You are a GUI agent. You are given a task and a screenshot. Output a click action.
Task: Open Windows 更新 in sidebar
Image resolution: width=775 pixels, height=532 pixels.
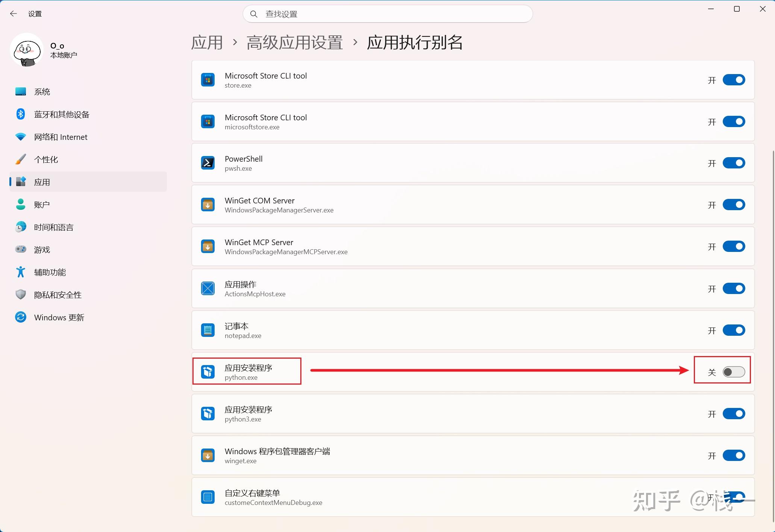click(x=88, y=317)
